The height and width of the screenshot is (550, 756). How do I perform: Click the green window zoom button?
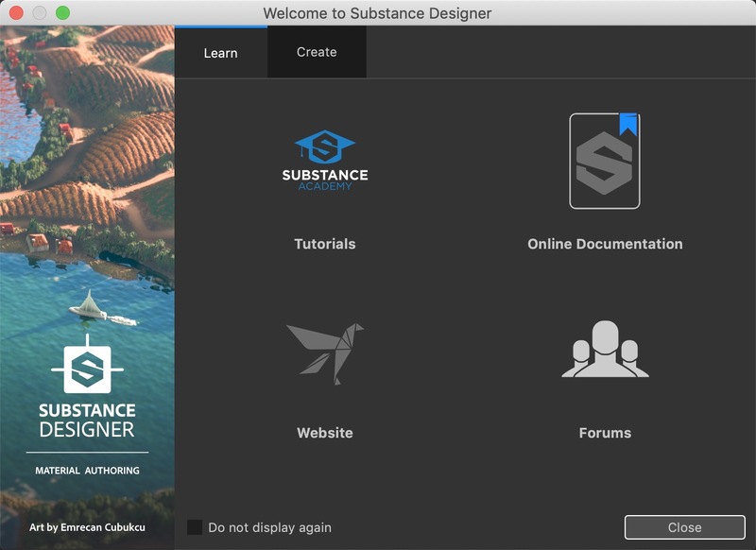pyautogui.click(x=62, y=13)
